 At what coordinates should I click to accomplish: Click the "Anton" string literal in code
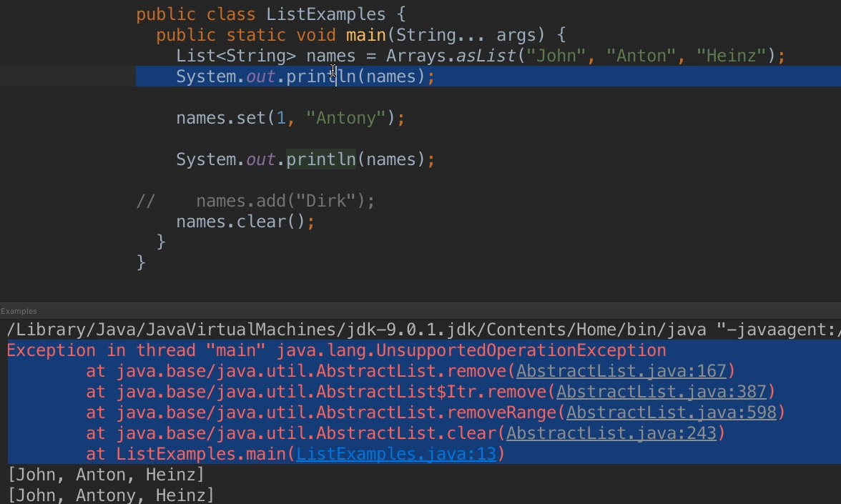point(641,56)
